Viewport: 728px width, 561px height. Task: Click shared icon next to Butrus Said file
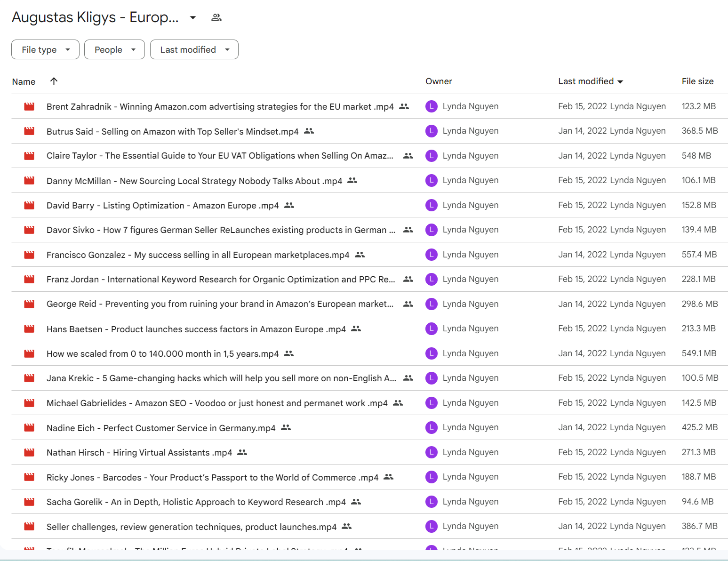[x=309, y=131]
